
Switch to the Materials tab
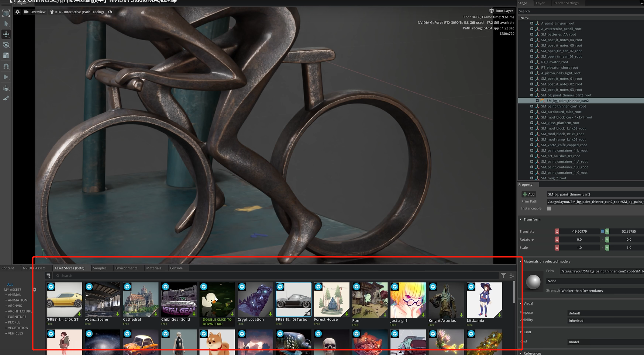coord(154,268)
